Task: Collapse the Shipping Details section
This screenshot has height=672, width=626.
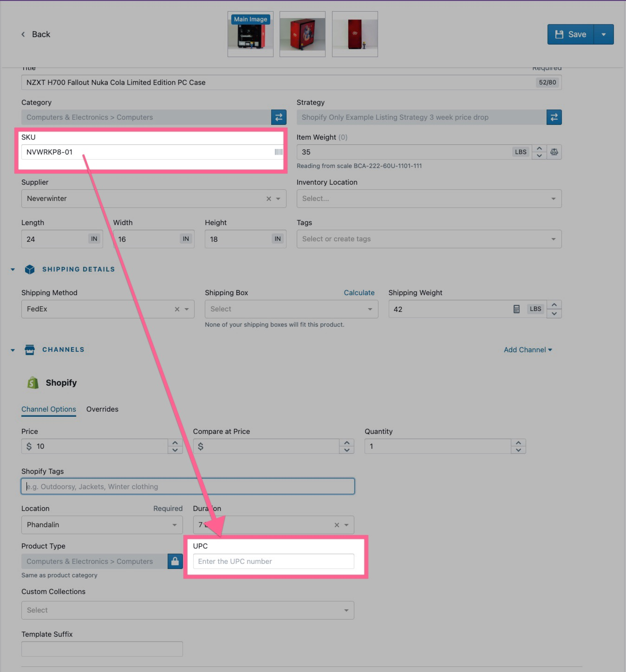Action: [13, 269]
